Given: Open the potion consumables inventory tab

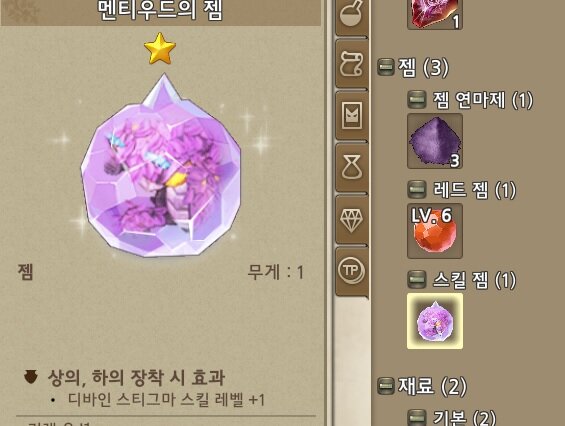Looking at the screenshot, I should [x=352, y=16].
